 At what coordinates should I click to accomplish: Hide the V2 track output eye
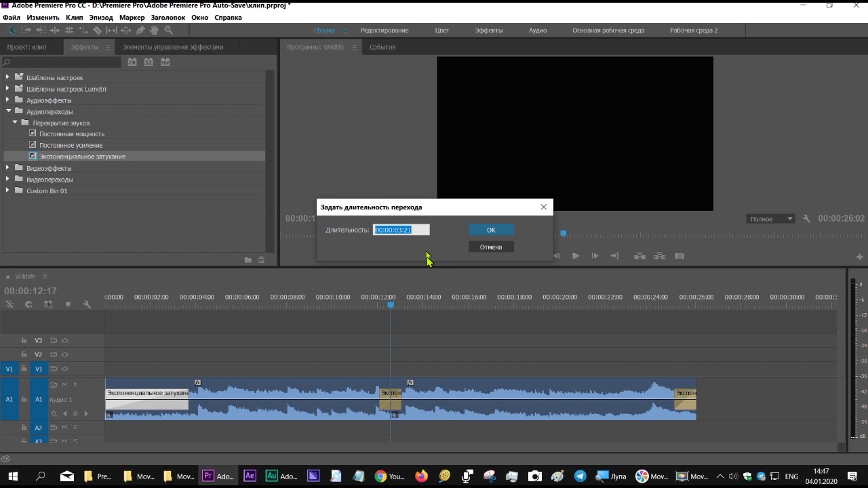(65, 354)
